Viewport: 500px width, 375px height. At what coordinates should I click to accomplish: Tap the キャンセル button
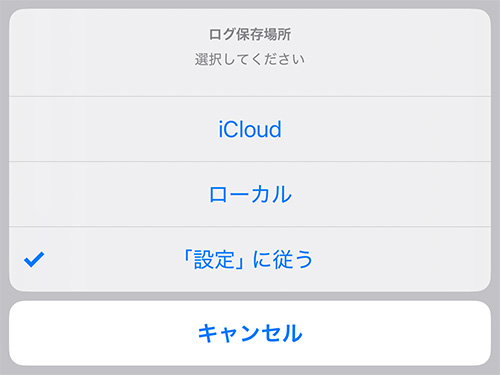(250, 333)
